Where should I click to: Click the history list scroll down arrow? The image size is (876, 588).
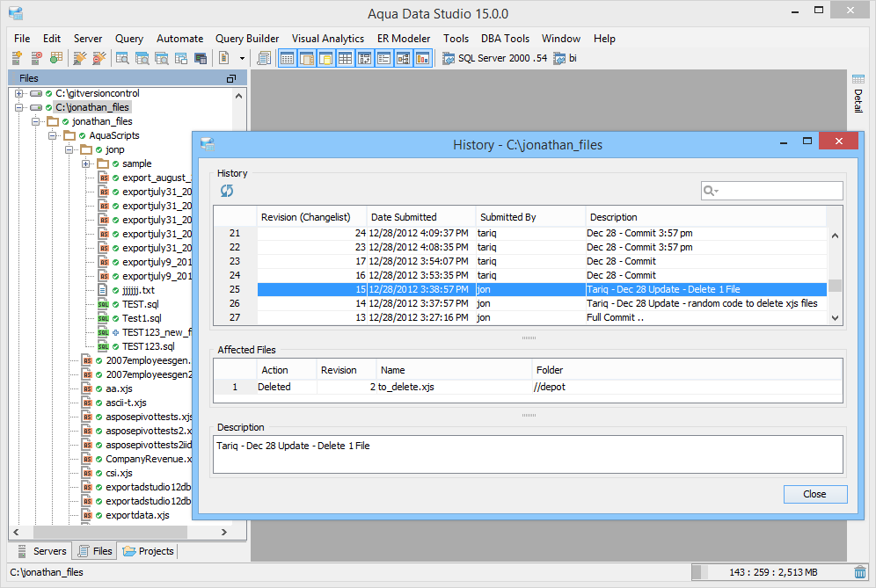click(x=835, y=318)
